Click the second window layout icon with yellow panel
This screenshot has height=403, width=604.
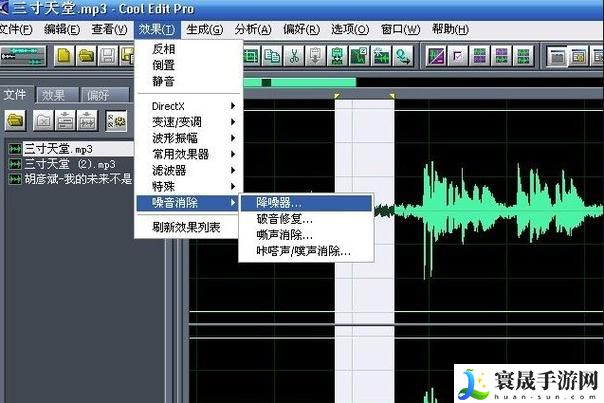(x=579, y=56)
